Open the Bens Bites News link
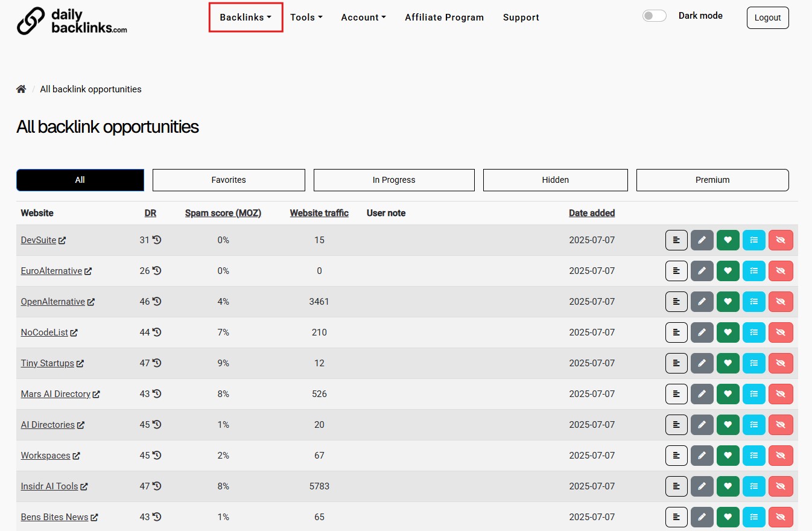This screenshot has width=812, height=531. coord(59,517)
